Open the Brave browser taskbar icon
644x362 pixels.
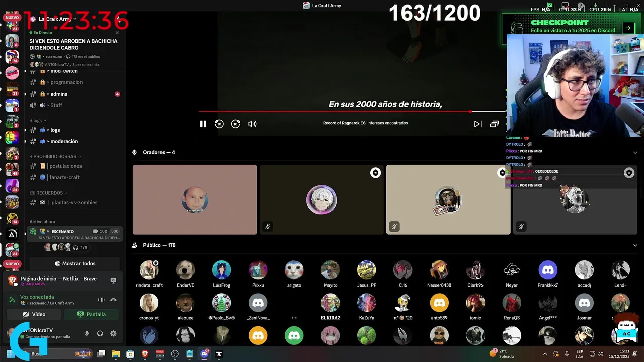pos(145,354)
